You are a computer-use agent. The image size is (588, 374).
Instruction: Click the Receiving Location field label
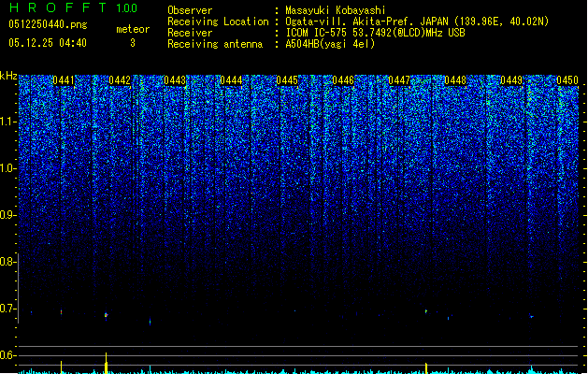(x=218, y=22)
